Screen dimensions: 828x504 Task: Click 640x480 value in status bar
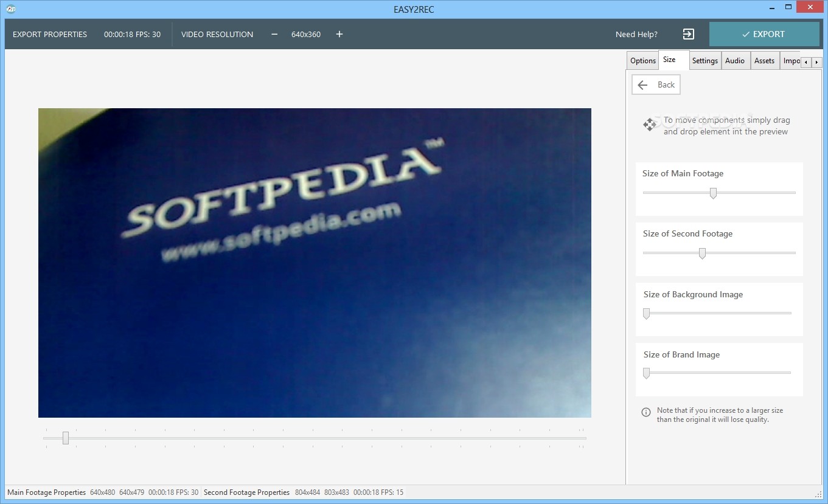click(x=103, y=492)
